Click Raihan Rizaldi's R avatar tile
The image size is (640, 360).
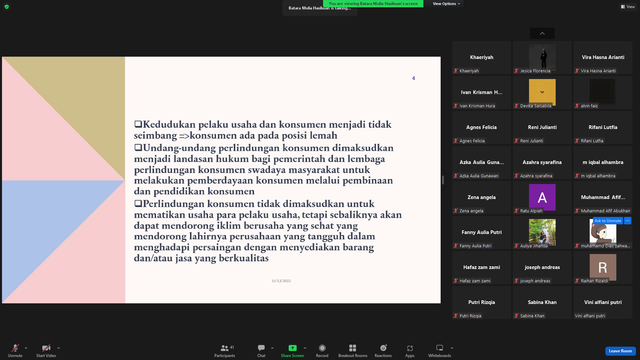603,267
